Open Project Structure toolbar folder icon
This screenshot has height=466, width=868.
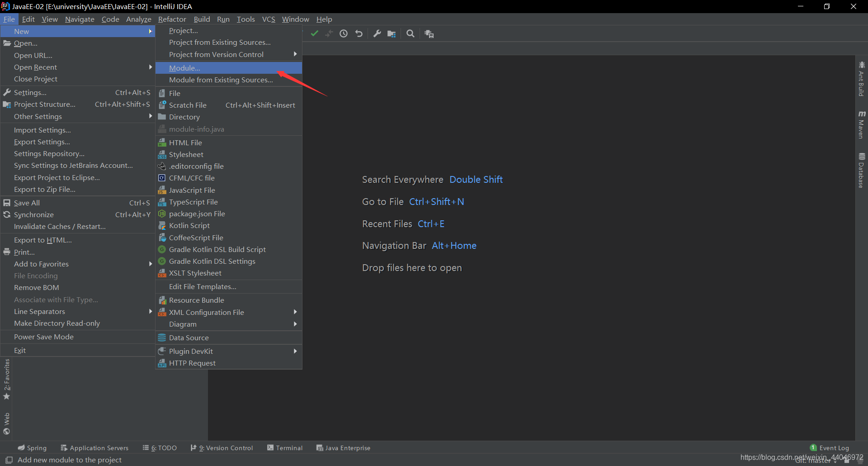click(392, 33)
